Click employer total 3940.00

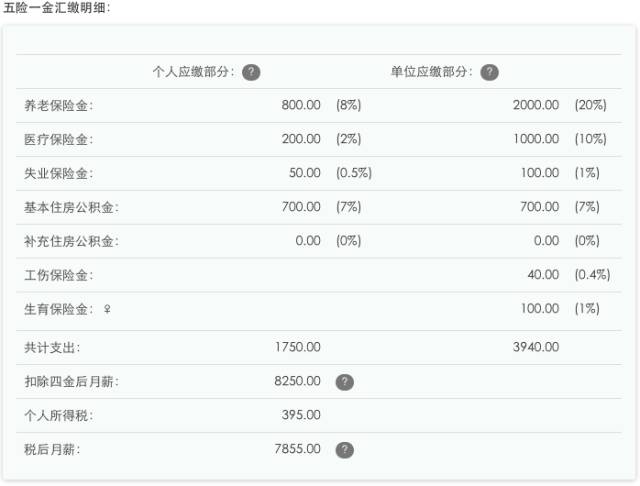tap(536, 347)
